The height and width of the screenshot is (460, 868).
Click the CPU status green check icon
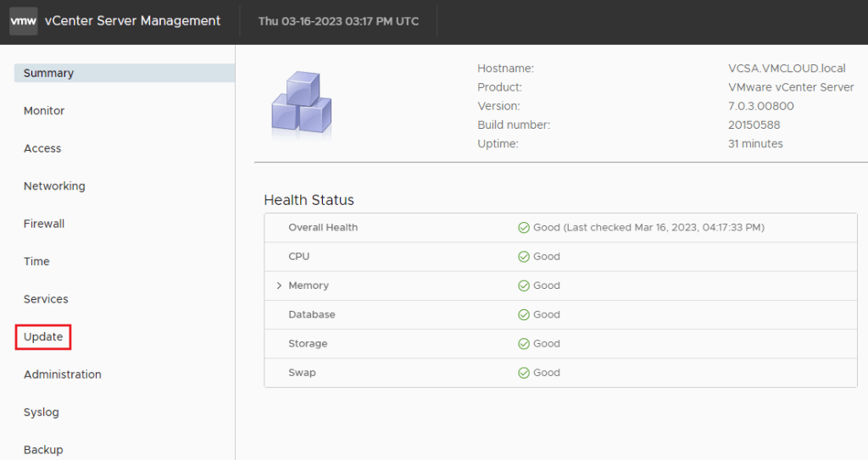tap(524, 257)
